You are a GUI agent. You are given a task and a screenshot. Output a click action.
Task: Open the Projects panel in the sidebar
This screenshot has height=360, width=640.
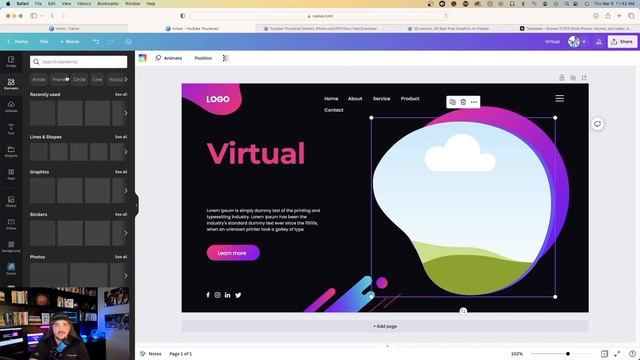point(11,151)
